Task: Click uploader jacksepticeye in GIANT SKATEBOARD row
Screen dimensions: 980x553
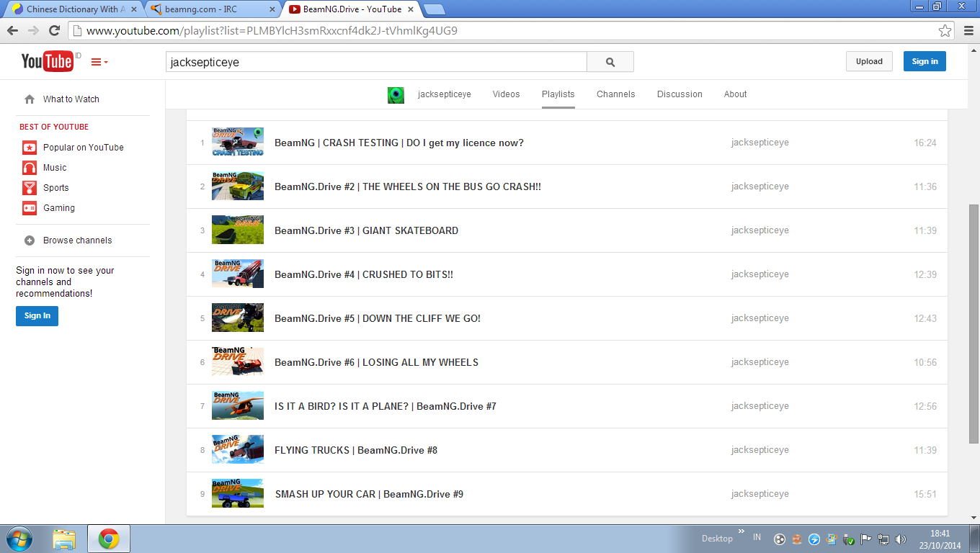Action: point(760,230)
